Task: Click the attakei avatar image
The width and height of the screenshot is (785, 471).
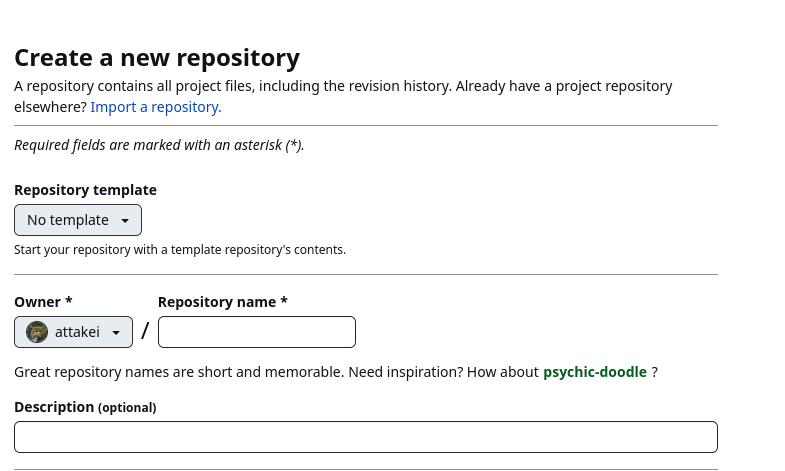Action: 37,332
